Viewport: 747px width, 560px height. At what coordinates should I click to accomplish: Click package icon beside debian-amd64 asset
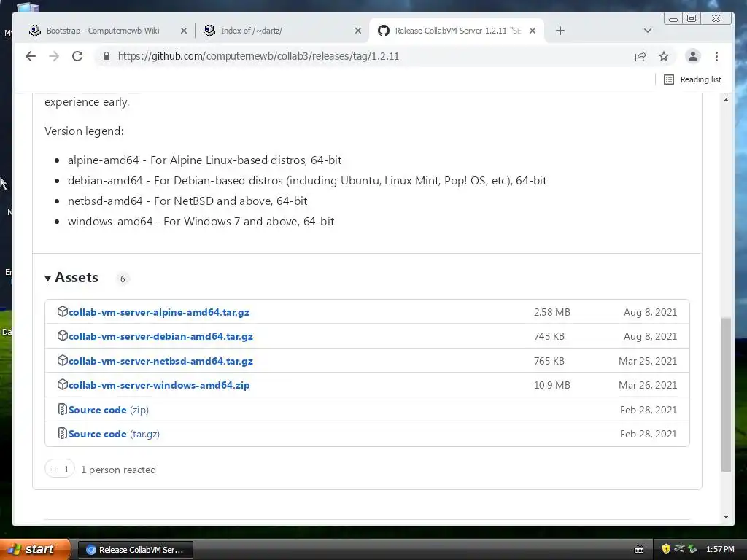[x=63, y=335]
